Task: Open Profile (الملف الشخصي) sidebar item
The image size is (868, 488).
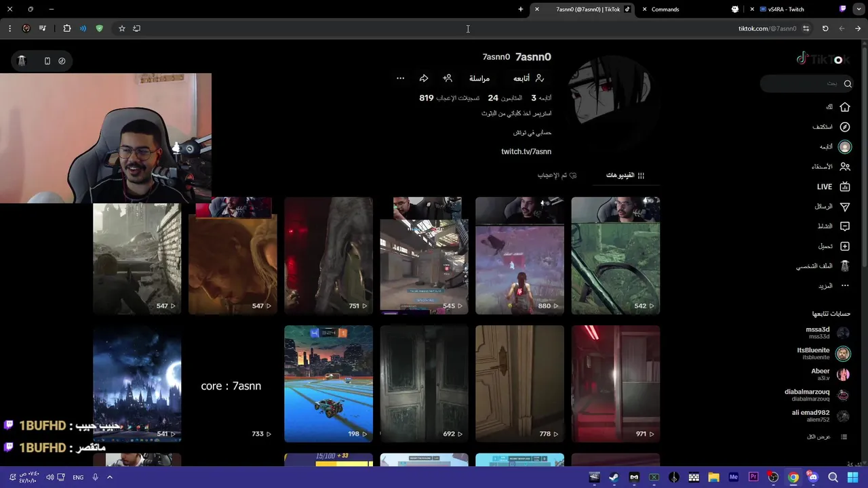Action: pyautogui.click(x=823, y=266)
